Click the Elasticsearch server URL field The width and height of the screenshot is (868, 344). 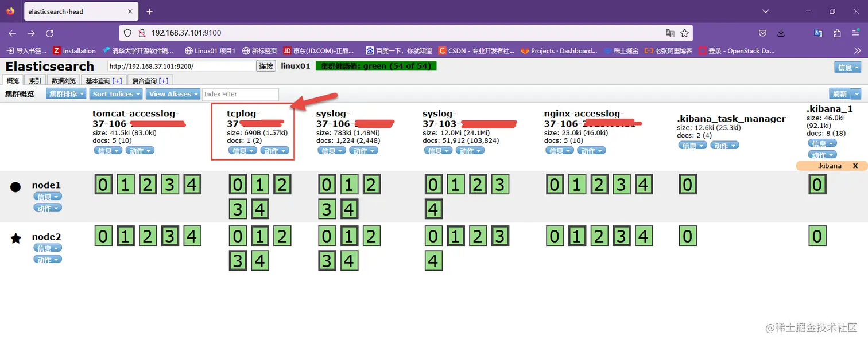(181, 67)
